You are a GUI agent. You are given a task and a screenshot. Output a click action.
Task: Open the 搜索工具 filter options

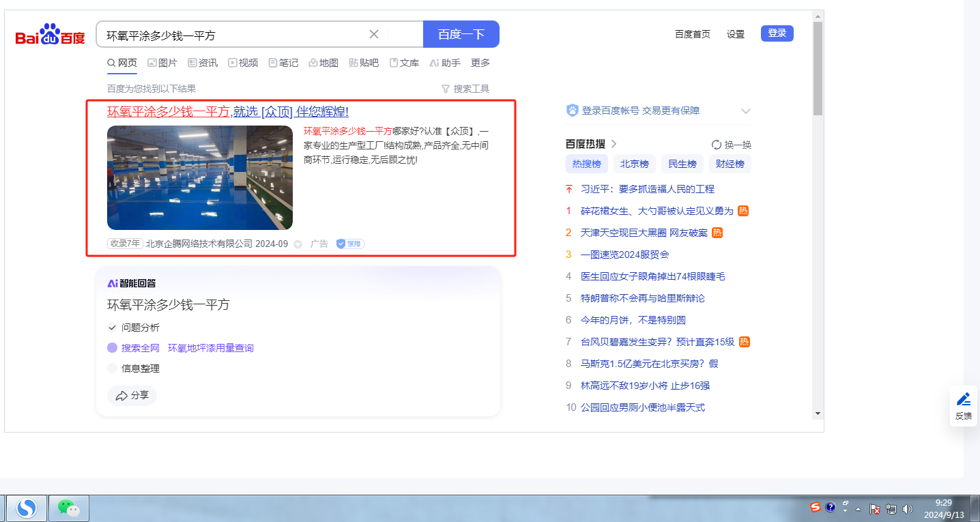tap(465, 89)
